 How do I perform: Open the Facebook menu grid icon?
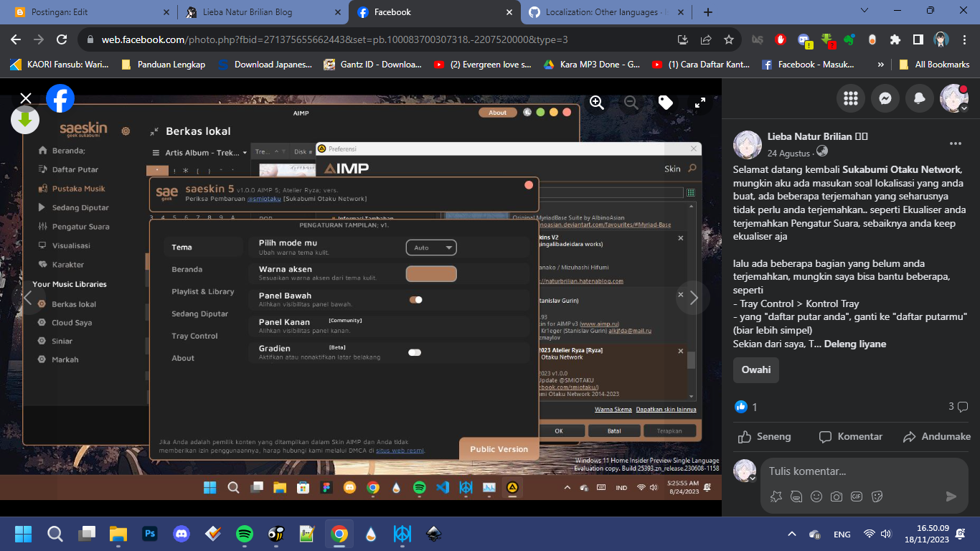click(851, 99)
